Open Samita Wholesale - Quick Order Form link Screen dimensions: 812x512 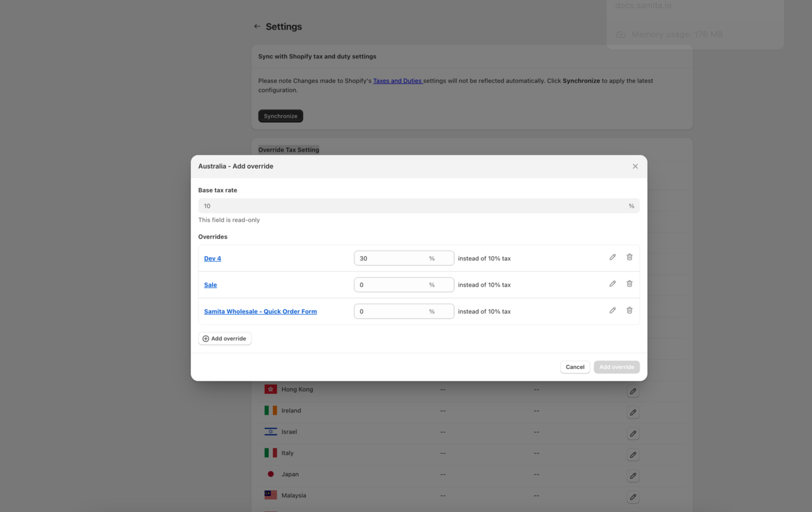(260, 312)
